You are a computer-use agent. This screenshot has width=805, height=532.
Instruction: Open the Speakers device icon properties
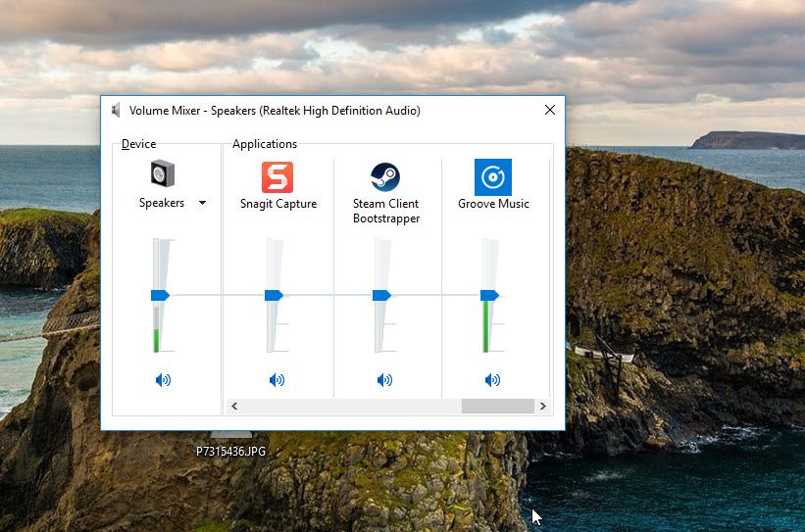coord(162,174)
